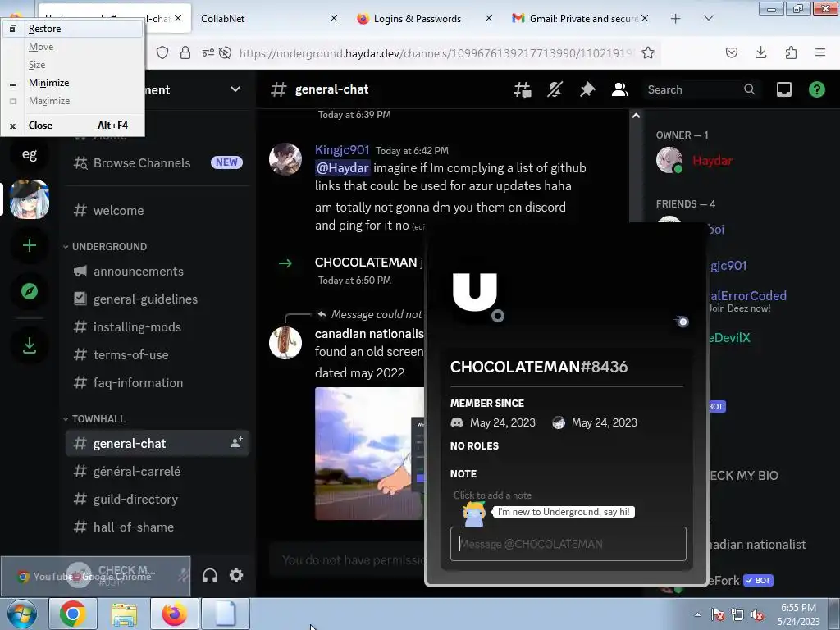840x630 pixels.
Task: Click the Download Apps icon in server bar
Action: coord(30,345)
